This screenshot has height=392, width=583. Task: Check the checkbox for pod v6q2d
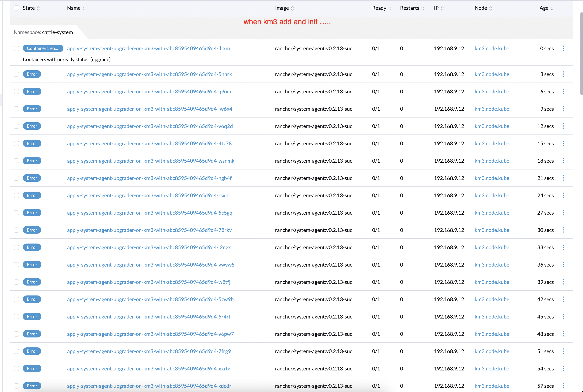click(x=16, y=126)
